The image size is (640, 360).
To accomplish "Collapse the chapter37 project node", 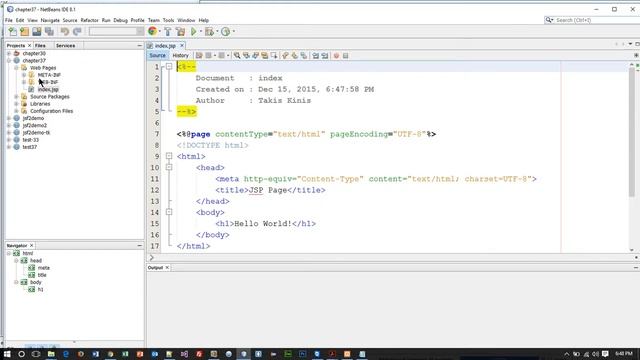I will pos(9,60).
